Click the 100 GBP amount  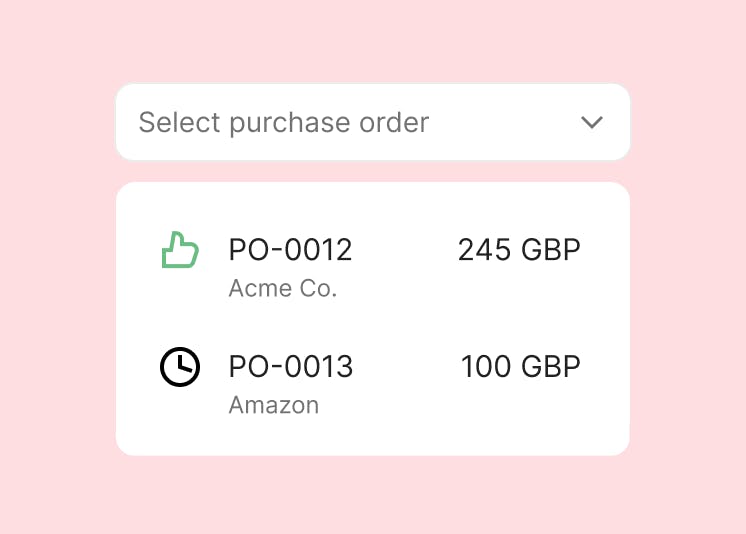click(520, 366)
